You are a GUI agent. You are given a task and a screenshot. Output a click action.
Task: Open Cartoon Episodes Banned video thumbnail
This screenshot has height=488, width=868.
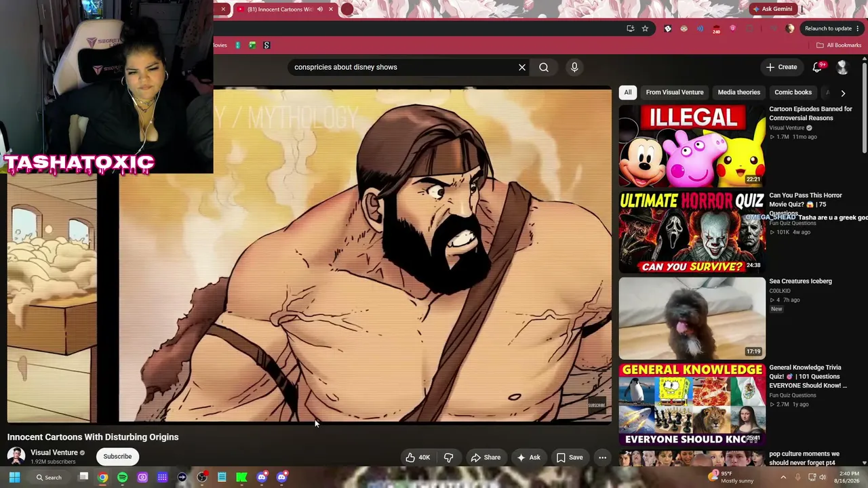click(x=692, y=145)
